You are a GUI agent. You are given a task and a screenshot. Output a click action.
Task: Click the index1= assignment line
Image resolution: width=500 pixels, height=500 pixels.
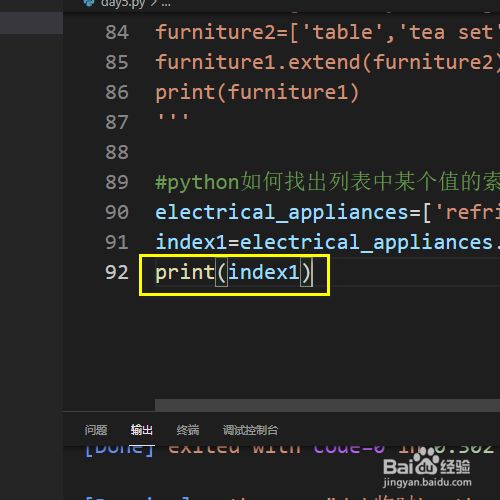[327, 242]
